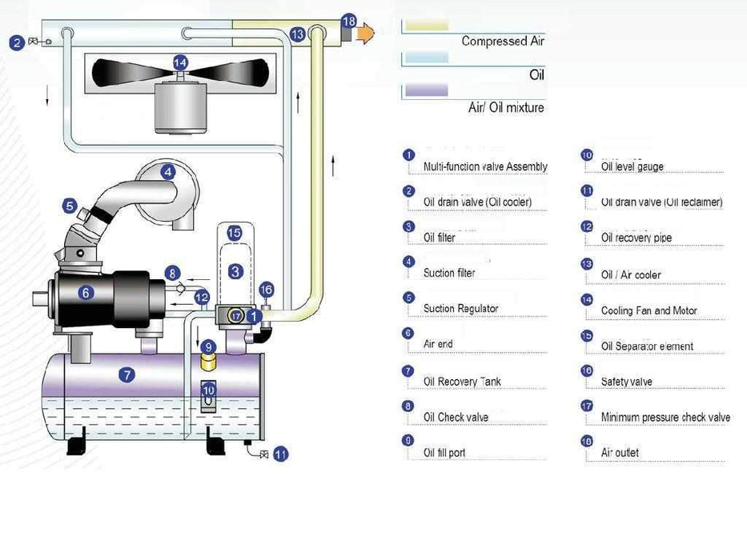Viewport: 747px width, 560px height.
Task: Click the "Cooling Fan and Motor" legend entry
Action: tap(649, 310)
